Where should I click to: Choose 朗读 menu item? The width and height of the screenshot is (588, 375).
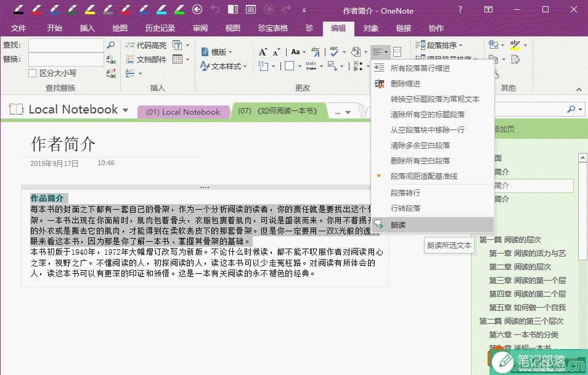(x=433, y=225)
